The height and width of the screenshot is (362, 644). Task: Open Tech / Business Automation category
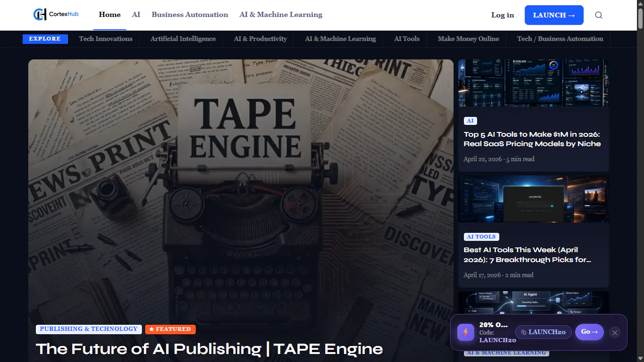tap(560, 39)
